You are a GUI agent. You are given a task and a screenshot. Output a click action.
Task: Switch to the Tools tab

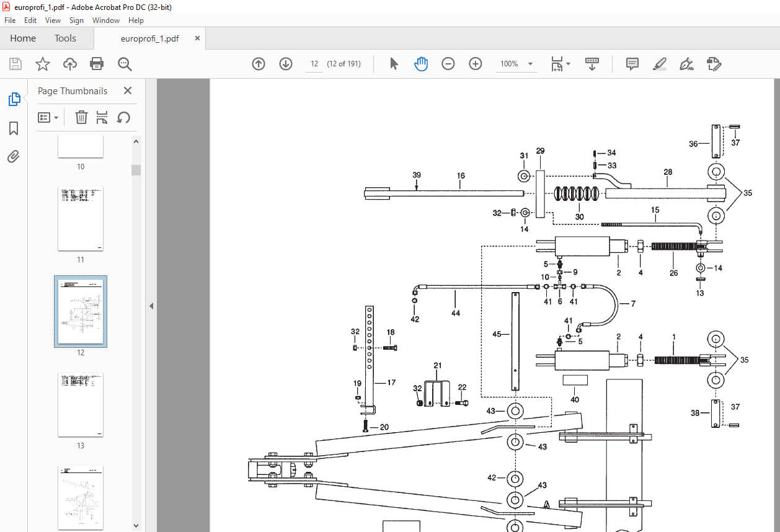[x=65, y=38]
